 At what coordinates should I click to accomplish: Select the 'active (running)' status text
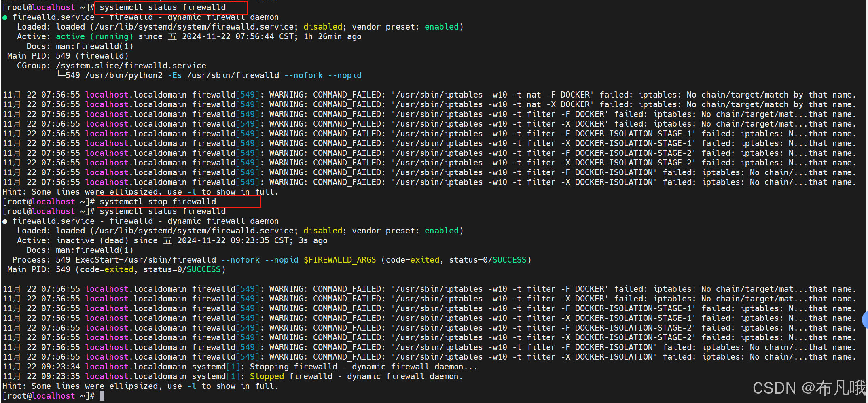(95, 36)
